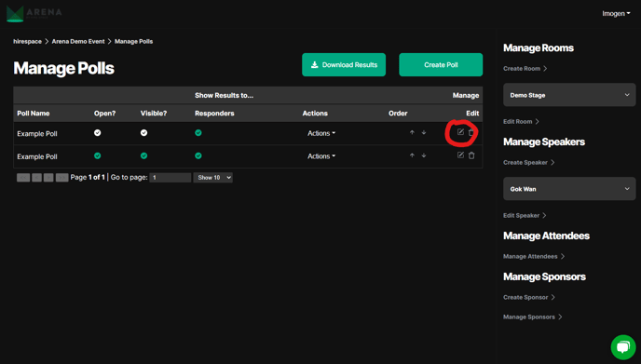Click the edit icon in the first Example Poll row
This screenshot has width=641, height=364.
460,132
